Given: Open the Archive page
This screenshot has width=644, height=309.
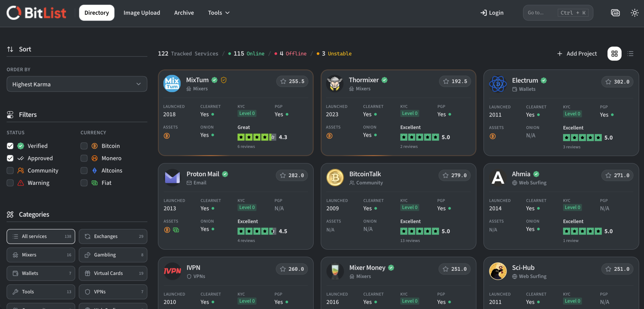Looking at the screenshot, I should pos(184,13).
